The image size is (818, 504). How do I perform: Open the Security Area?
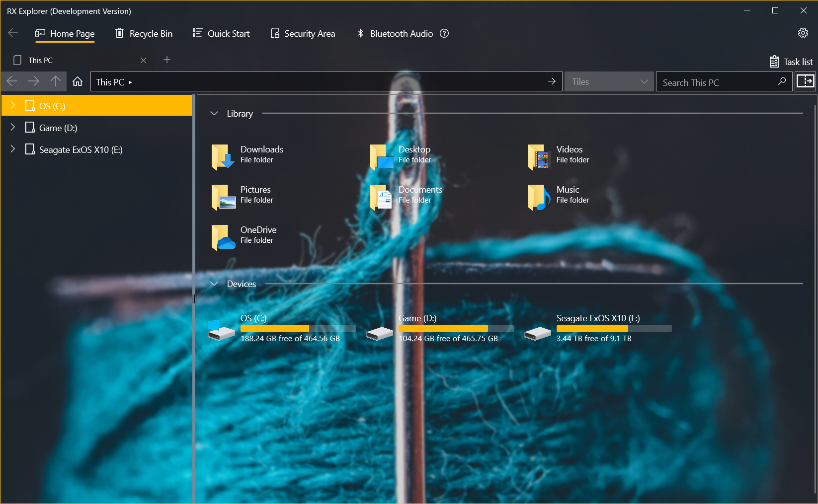303,34
